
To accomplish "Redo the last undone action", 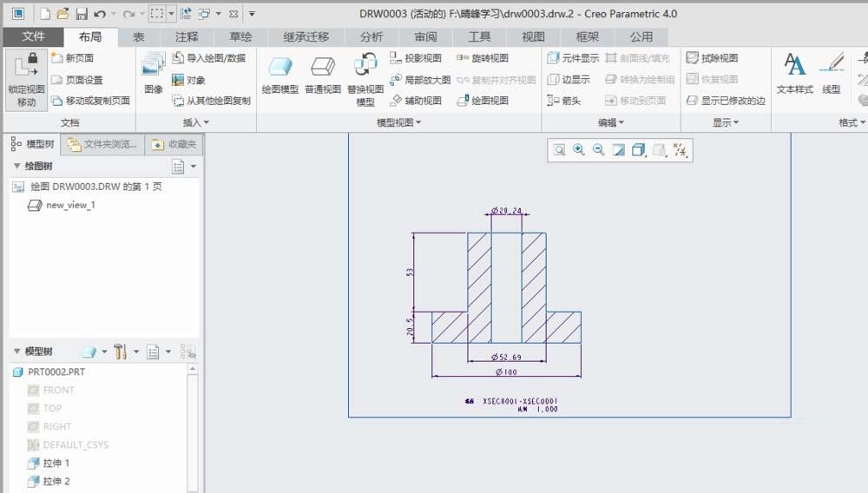I will pyautogui.click(x=128, y=14).
